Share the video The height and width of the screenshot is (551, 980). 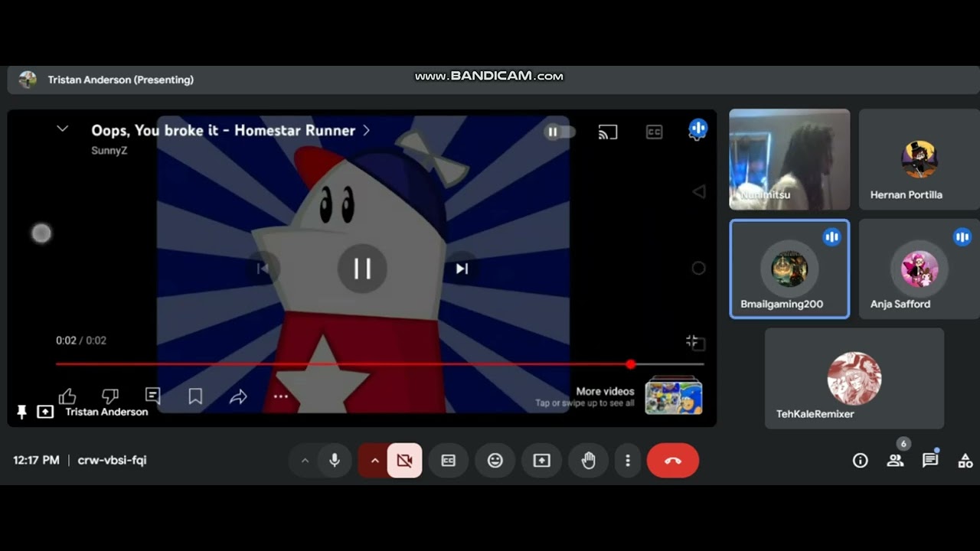click(238, 396)
